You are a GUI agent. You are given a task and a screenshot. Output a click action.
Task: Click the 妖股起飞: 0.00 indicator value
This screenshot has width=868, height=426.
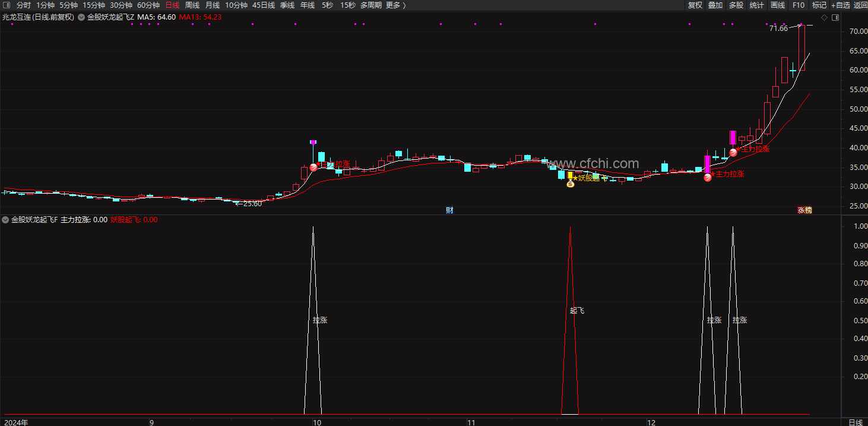point(134,220)
